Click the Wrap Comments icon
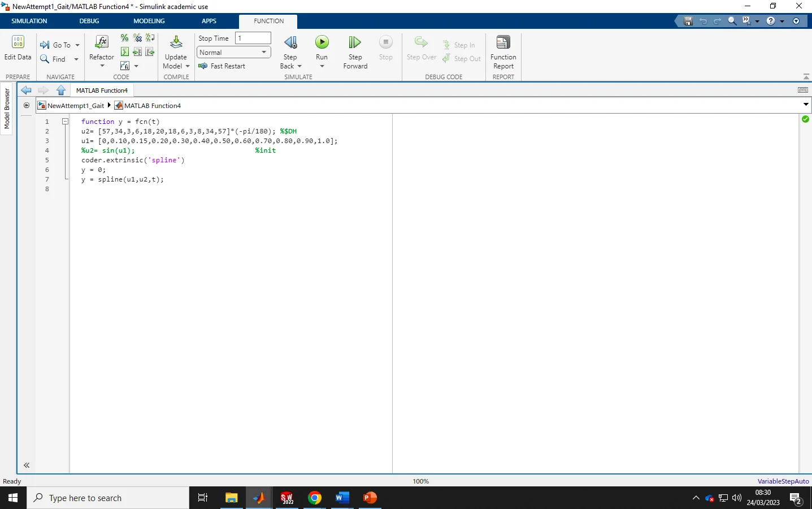 pyautogui.click(x=150, y=38)
